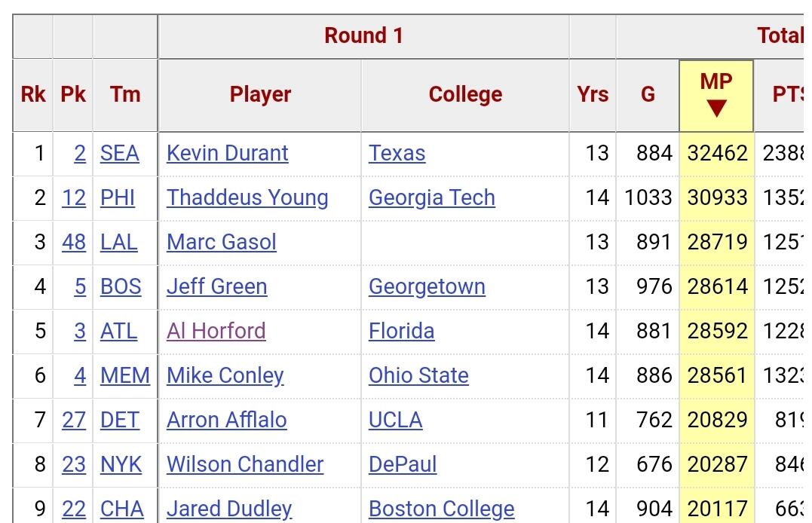The width and height of the screenshot is (812, 523).
Task: Sort table by Player column header
Action: pyautogui.click(x=260, y=94)
